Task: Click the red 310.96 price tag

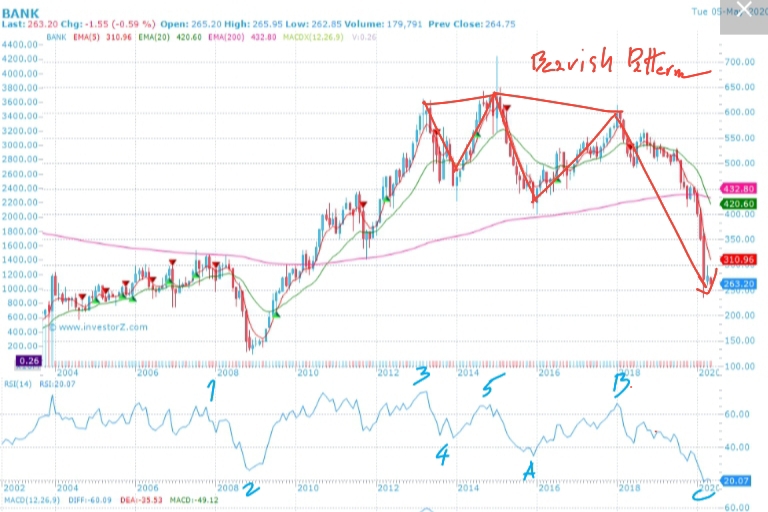Action: point(739,260)
